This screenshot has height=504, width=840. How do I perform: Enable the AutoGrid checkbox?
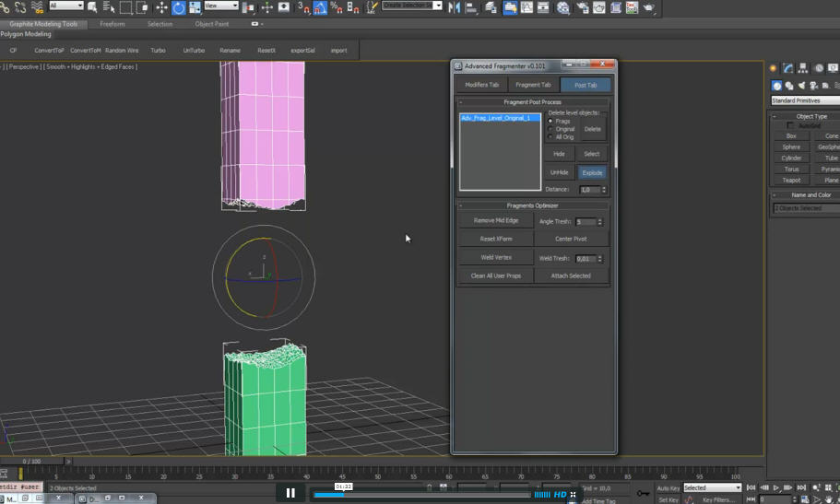pyautogui.click(x=791, y=126)
